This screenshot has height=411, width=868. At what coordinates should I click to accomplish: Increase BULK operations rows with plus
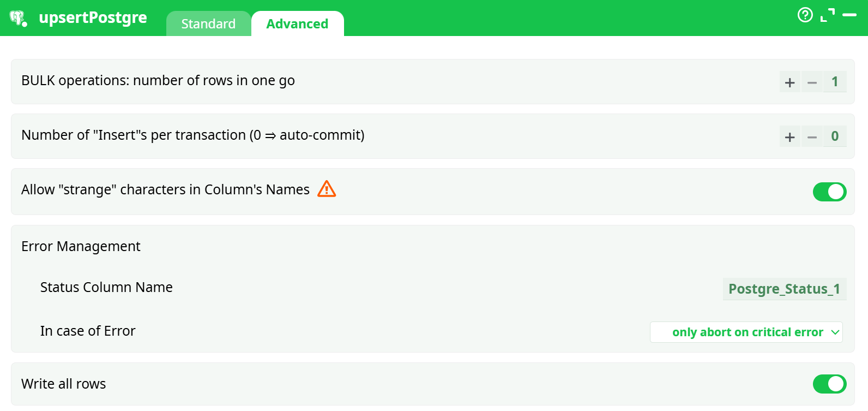coord(789,82)
